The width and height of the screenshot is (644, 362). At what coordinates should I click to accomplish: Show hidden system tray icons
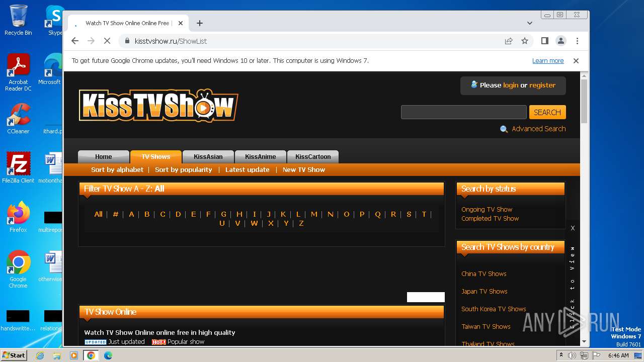[561, 355]
